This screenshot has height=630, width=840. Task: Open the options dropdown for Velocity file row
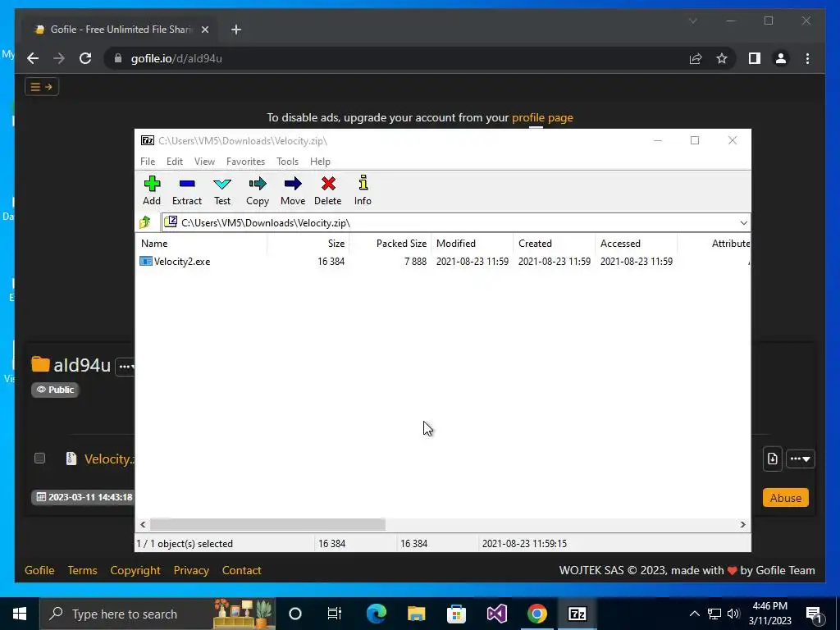tap(801, 459)
